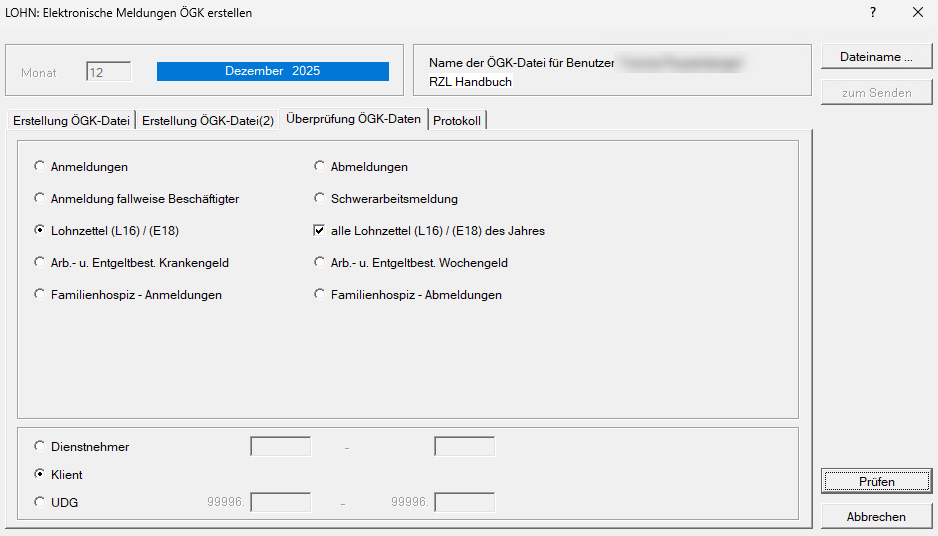Screen dimensions: 938x536
Task: Open the Protokoll tab
Action: coord(457,121)
